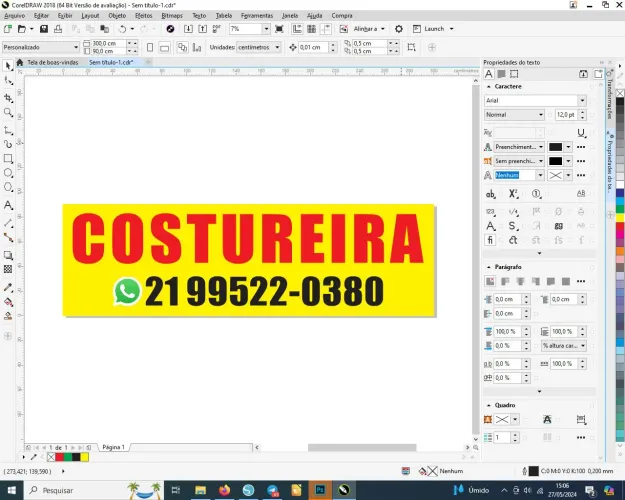Switch to Tela de boas-vindas tab
Image resolution: width=625 pixels, height=500 pixels.
[53, 63]
